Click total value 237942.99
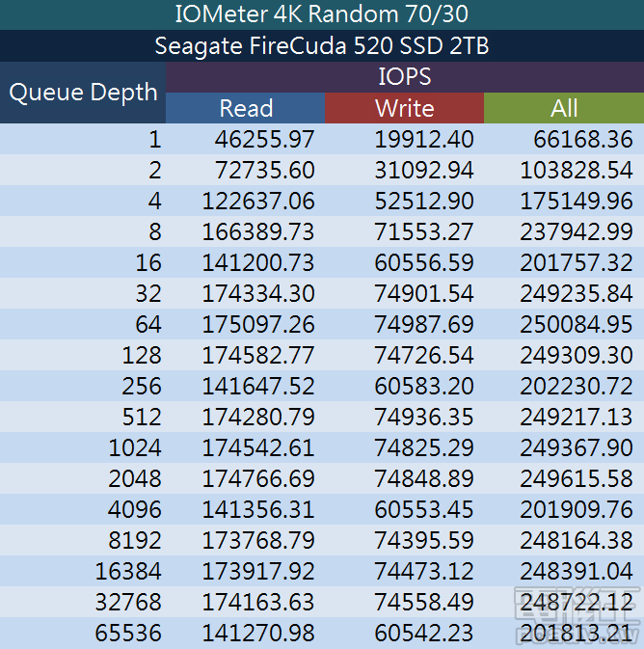644x649 pixels. click(x=577, y=231)
